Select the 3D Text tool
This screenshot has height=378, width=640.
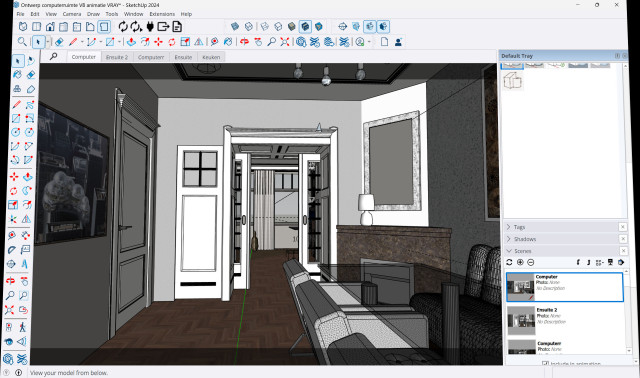tap(24, 264)
